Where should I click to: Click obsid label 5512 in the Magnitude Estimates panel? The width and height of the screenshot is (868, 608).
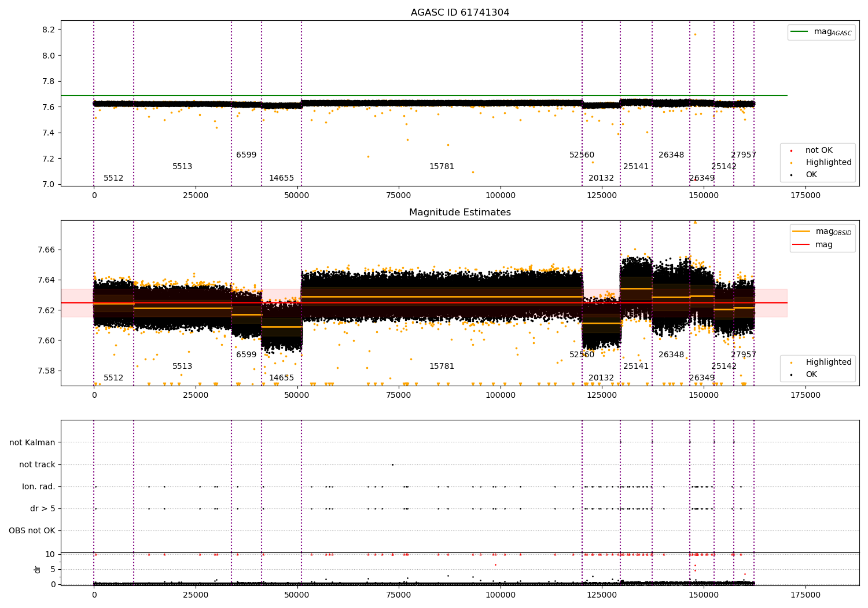[113, 378]
